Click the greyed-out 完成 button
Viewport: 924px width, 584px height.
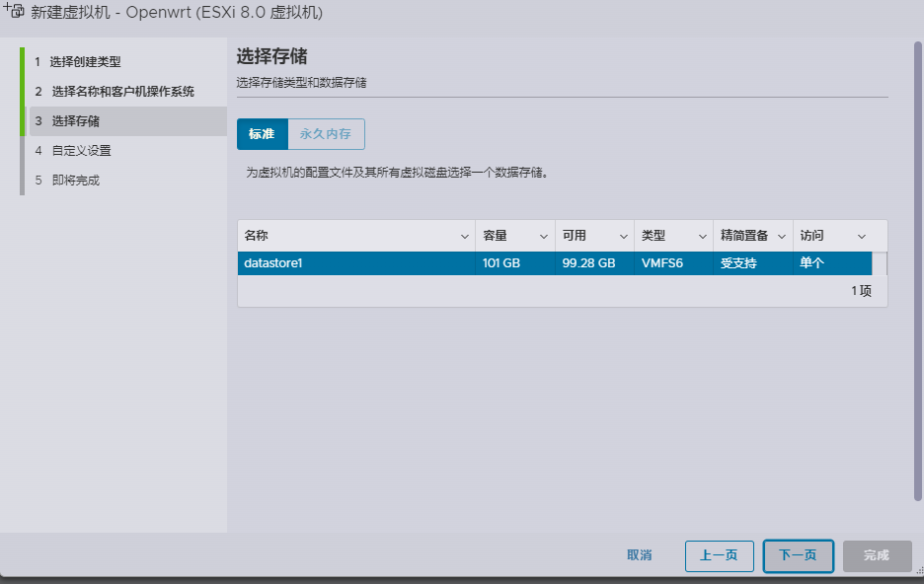point(876,555)
